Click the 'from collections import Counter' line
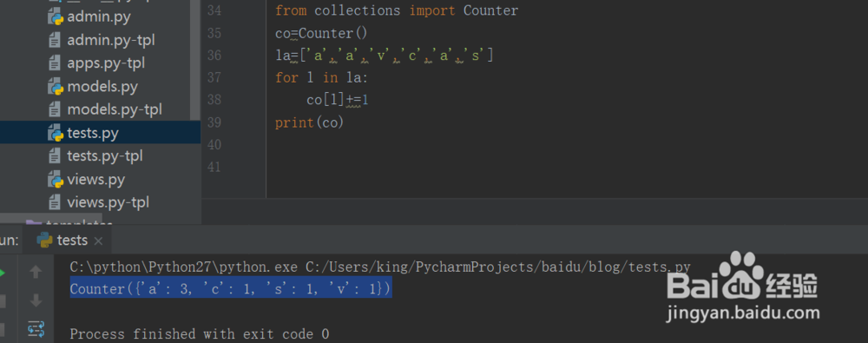Viewport: 868px width, 343px height. tap(397, 10)
